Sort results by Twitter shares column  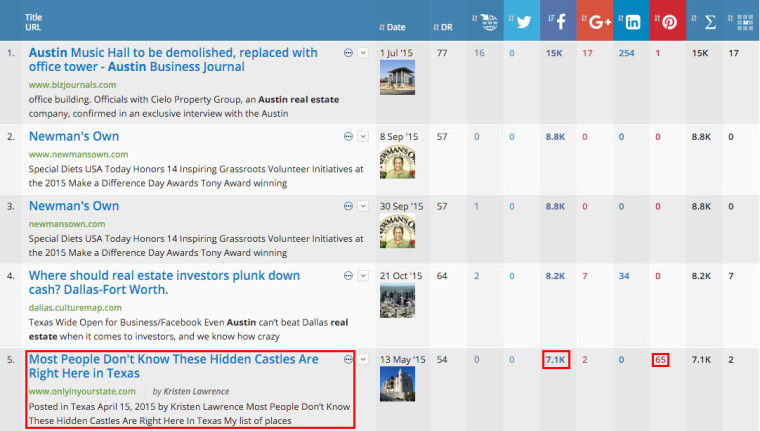coord(522,21)
